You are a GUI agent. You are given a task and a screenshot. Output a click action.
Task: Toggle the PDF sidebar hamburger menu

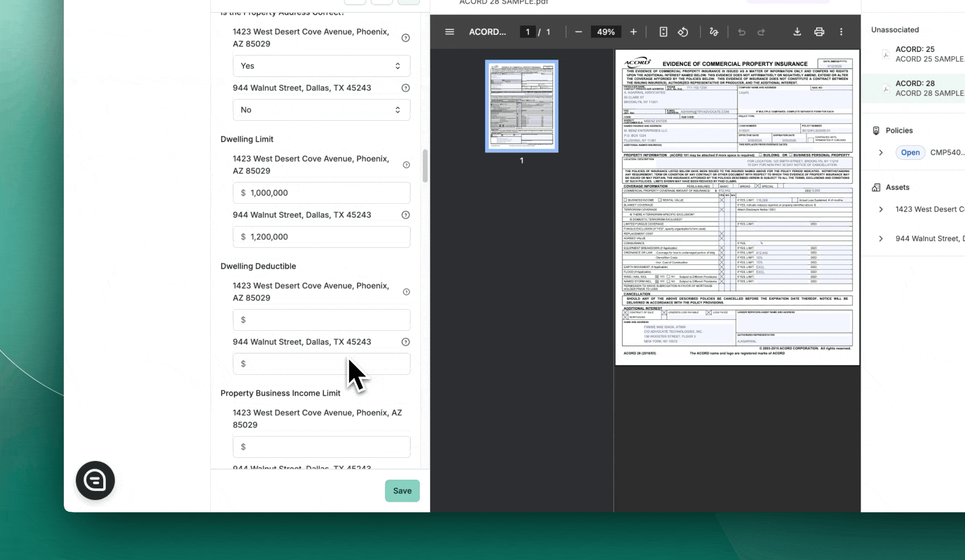(449, 32)
